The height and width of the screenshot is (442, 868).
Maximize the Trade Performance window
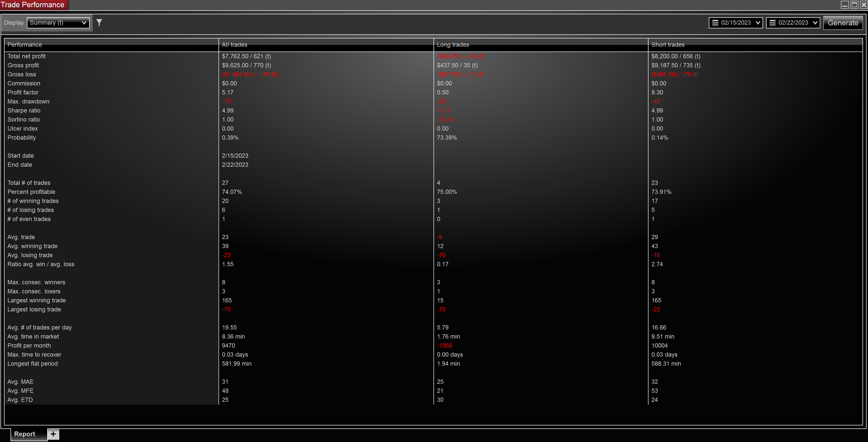(x=854, y=5)
